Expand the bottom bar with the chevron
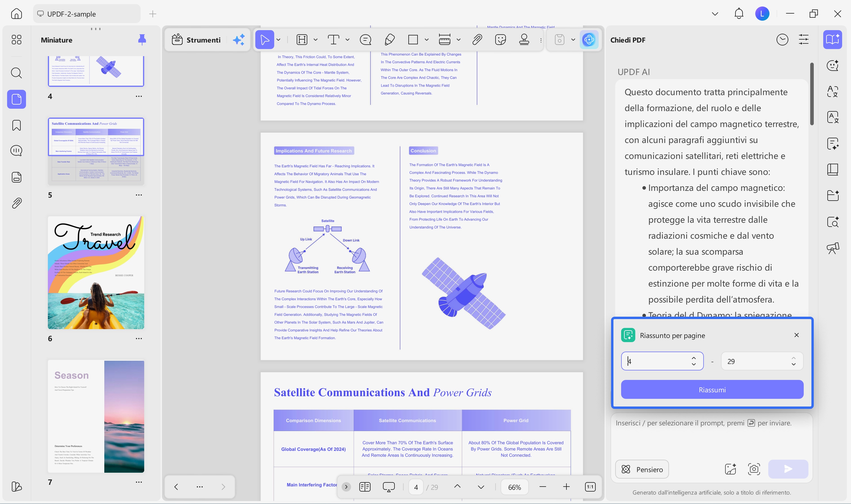 coord(346,487)
